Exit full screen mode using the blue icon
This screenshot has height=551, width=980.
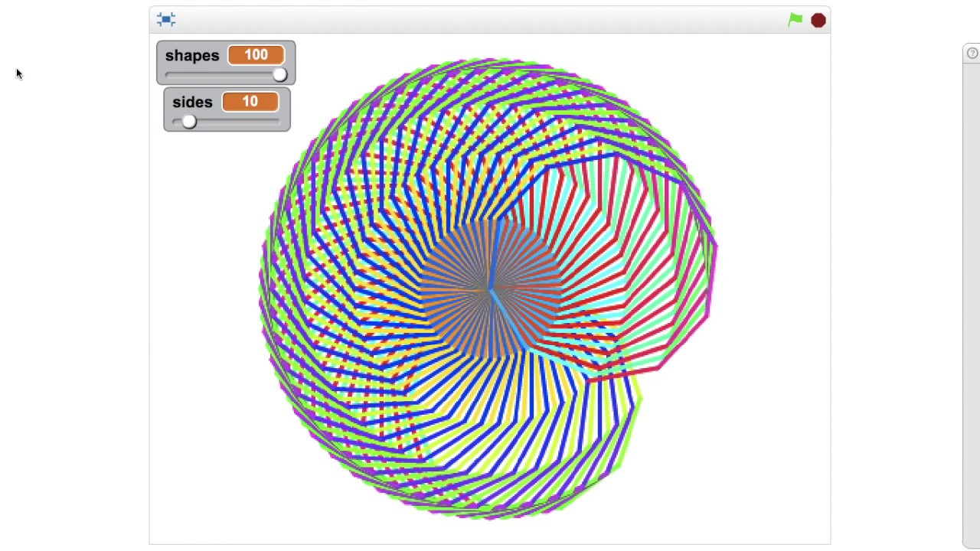tap(166, 19)
